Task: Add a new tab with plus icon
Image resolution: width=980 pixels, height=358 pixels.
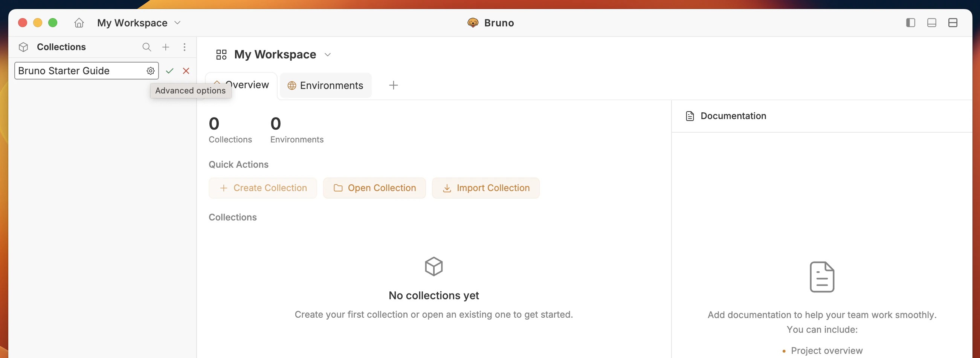Action: (x=393, y=85)
